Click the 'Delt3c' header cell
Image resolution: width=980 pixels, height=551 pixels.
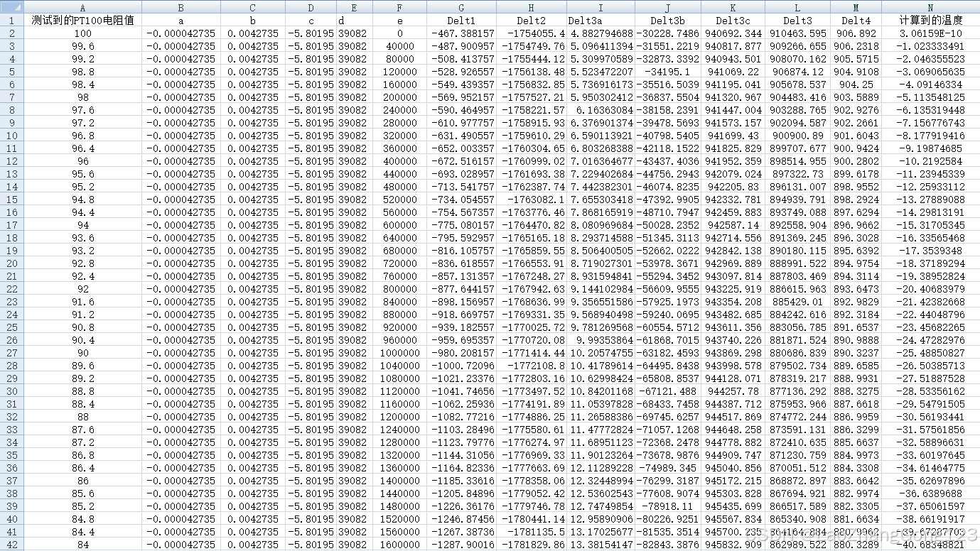tap(733, 21)
